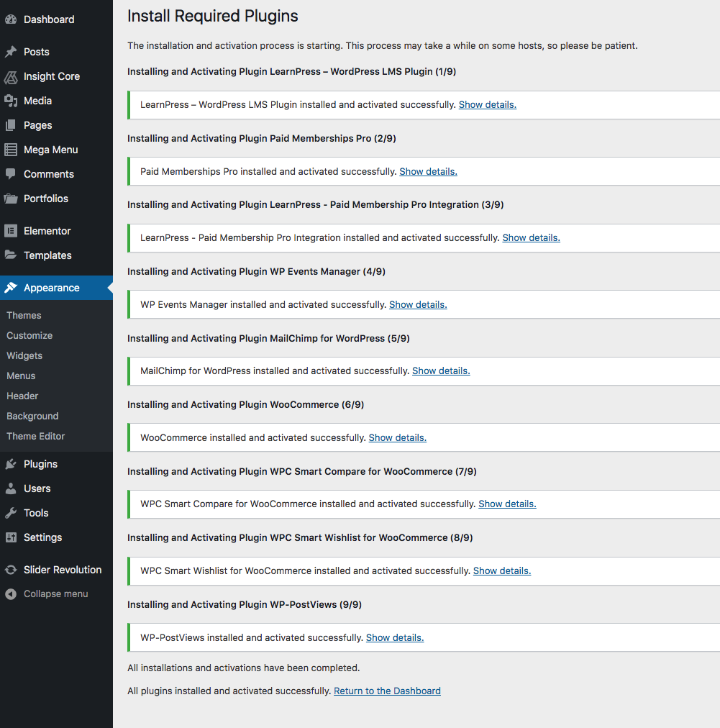The image size is (720, 728).
Task: Click the Mega Menu icon
Action: point(11,150)
